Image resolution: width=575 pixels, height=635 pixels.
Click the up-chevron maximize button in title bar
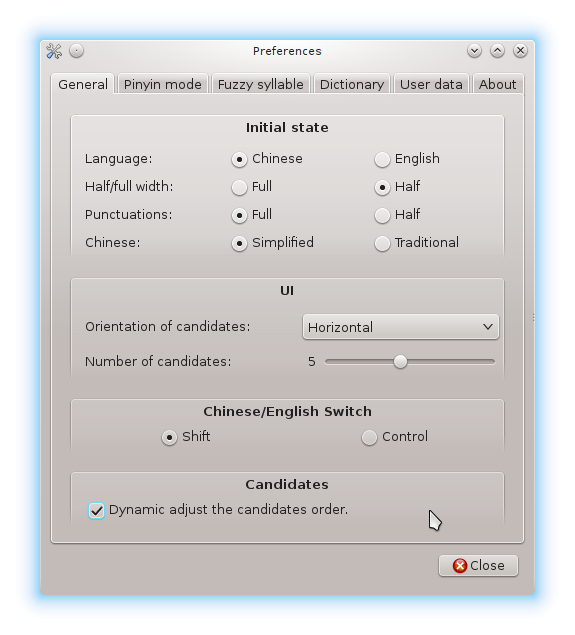pyautogui.click(x=497, y=51)
